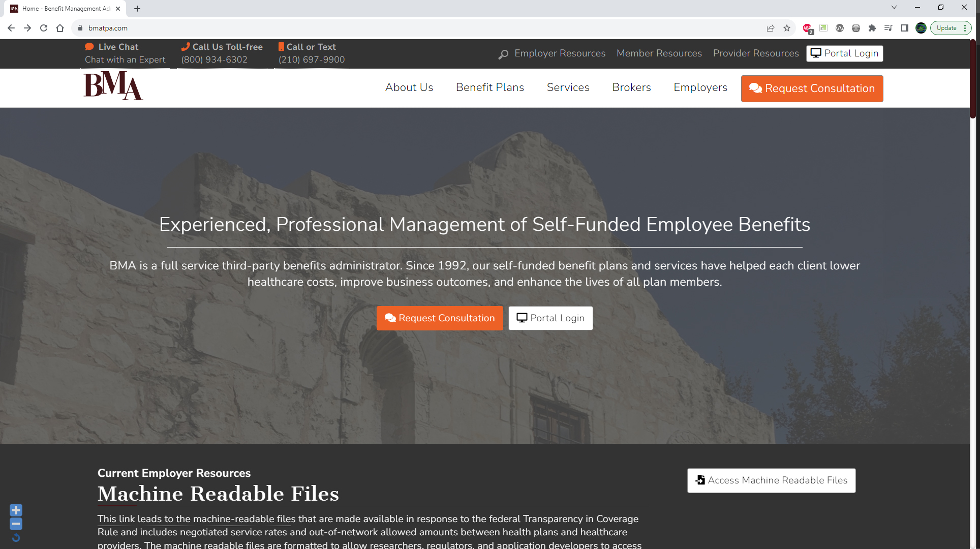
Task: Open the wave-shaped extension icon
Action: (x=840, y=28)
